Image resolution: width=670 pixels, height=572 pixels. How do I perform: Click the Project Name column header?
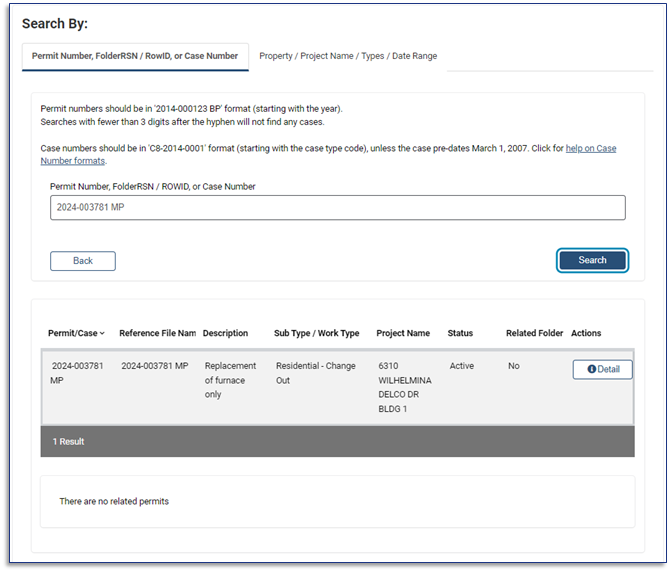click(403, 333)
